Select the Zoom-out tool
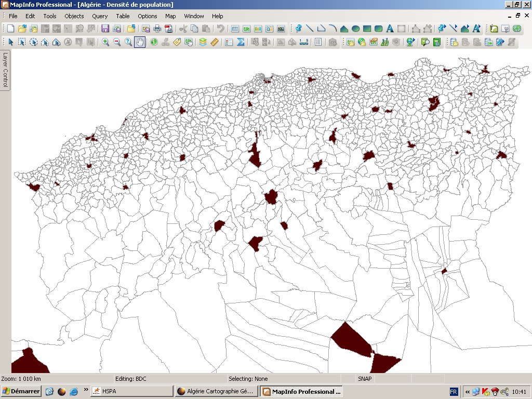 tap(117, 42)
